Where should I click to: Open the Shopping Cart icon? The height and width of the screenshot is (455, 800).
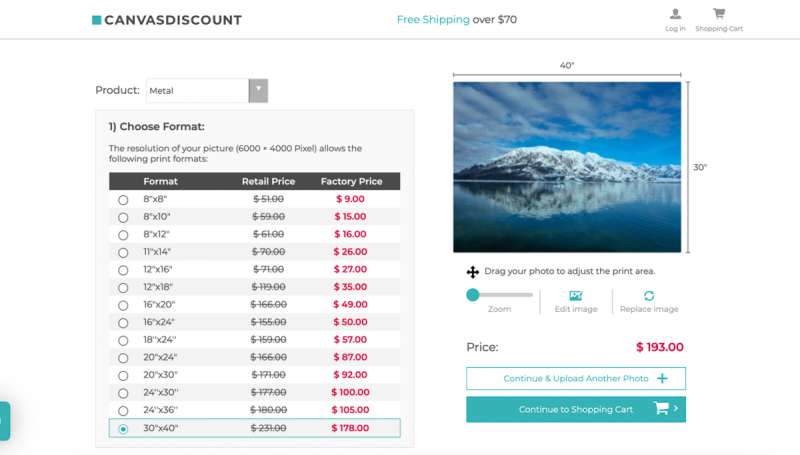(719, 14)
